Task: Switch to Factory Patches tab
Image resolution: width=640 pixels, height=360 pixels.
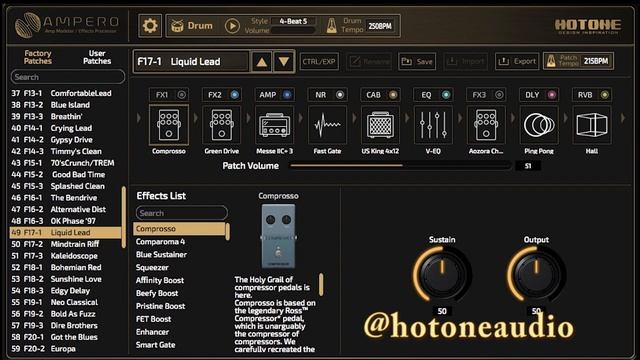Action: click(38, 57)
